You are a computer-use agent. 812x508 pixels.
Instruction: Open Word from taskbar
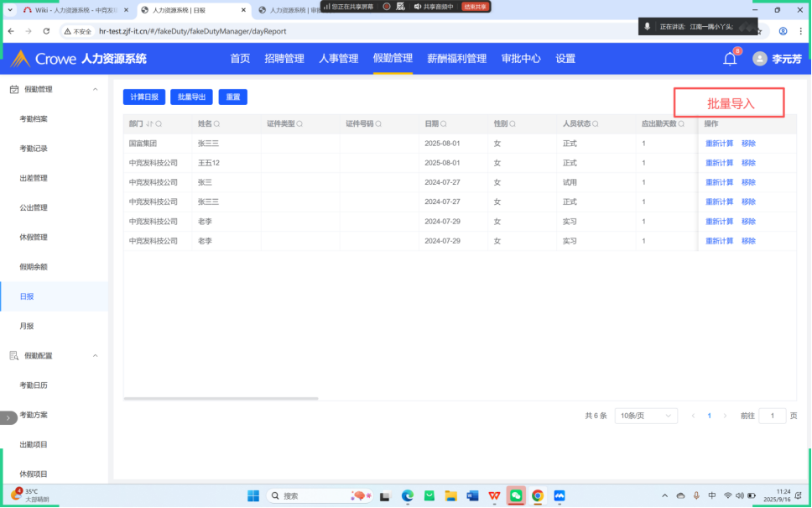472,496
